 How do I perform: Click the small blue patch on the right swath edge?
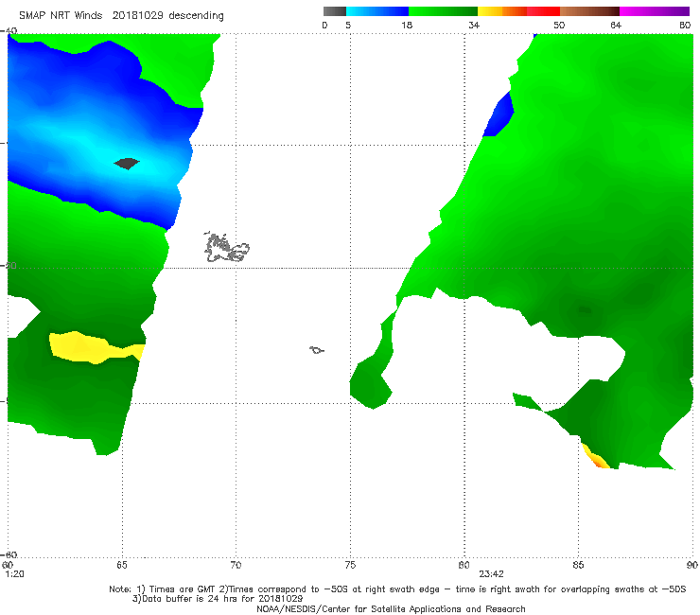[x=499, y=114]
